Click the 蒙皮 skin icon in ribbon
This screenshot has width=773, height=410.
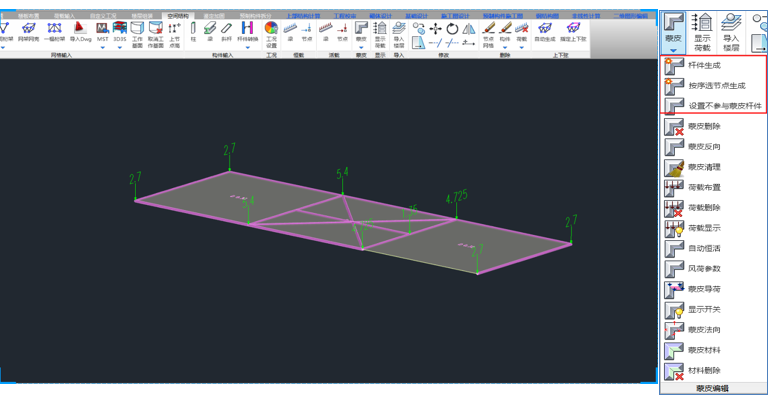pos(361,29)
